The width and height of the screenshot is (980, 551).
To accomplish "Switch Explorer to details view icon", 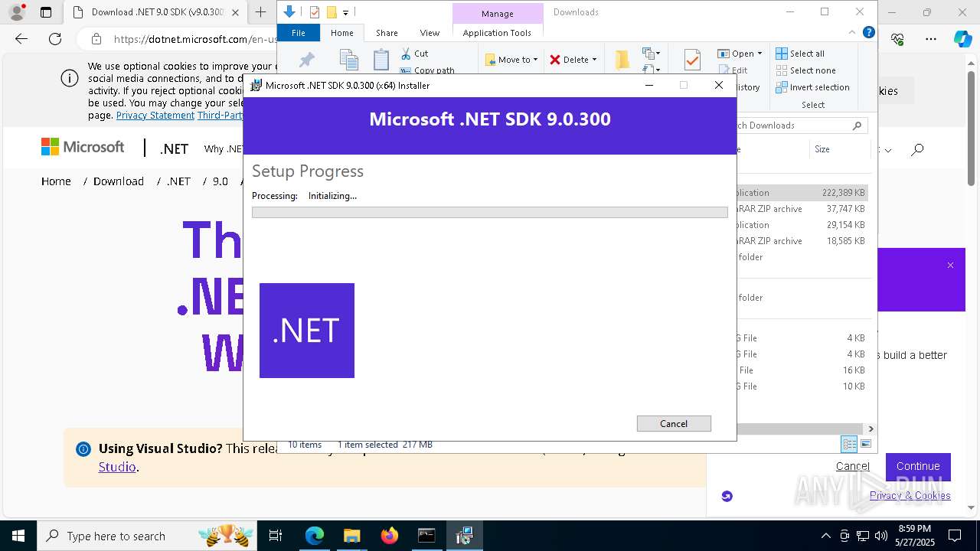I will pyautogui.click(x=849, y=444).
